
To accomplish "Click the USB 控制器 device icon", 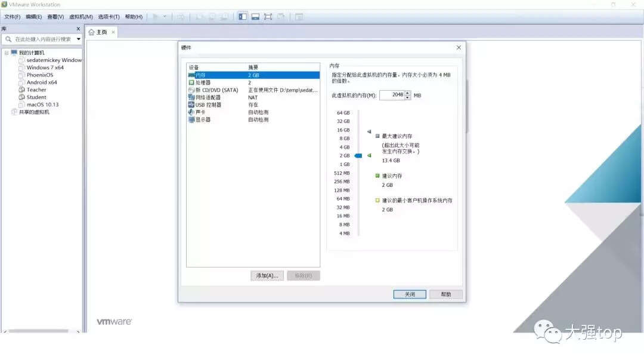I will pyautogui.click(x=191, y=105).
